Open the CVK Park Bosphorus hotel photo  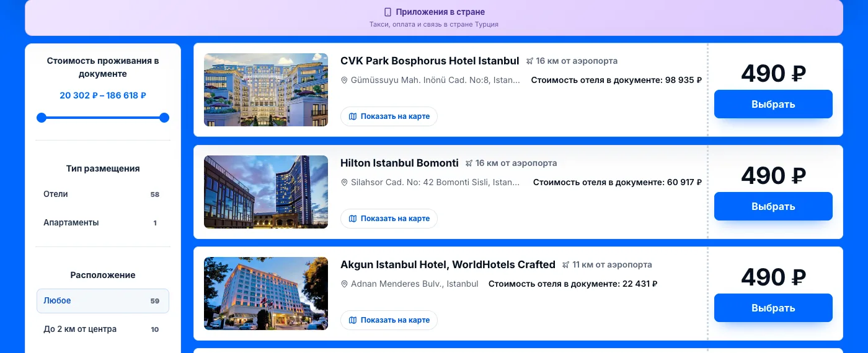(266, 90)
